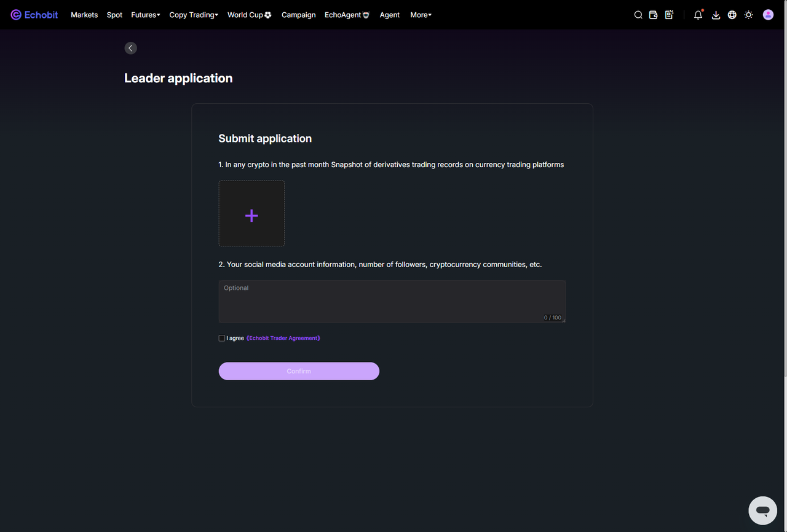Open the search magnifier icon
The width and height of the screenshot is (787, 532).
638,15
